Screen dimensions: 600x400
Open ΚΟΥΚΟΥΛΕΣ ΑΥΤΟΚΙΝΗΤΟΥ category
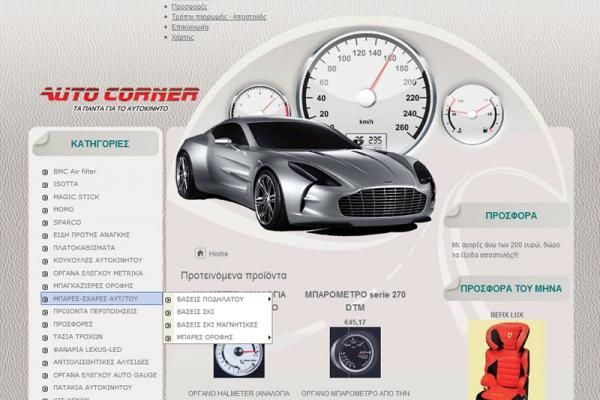click(x=98, y=260)
